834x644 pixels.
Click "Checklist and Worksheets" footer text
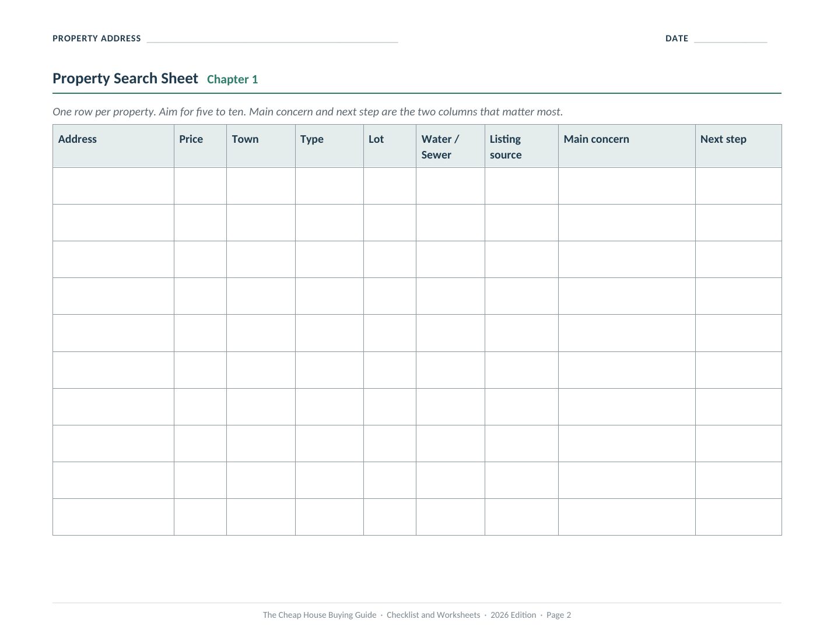(433, 615)
